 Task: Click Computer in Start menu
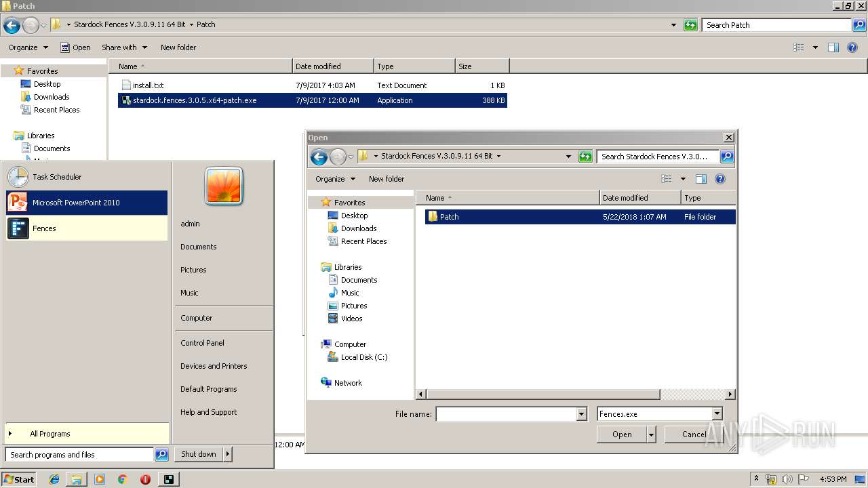(196, 318)
